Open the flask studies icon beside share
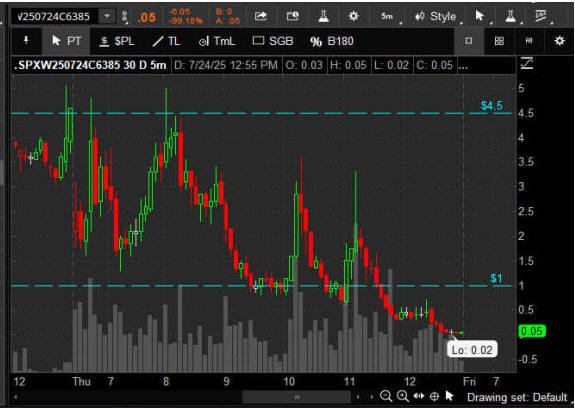 (323, 16)
